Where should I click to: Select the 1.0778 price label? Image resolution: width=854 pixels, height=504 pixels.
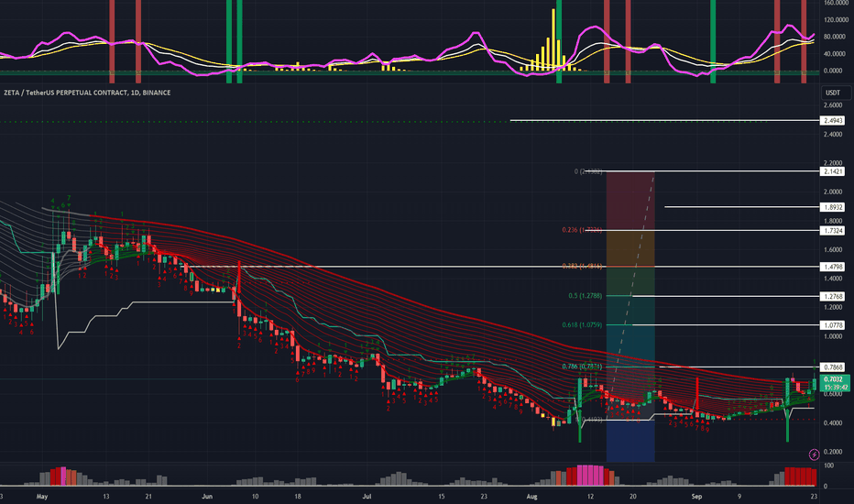(x=833, y=325)
